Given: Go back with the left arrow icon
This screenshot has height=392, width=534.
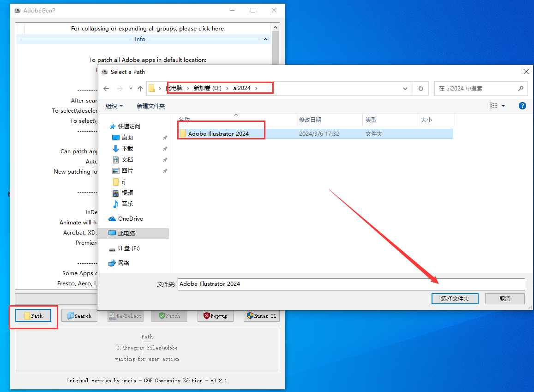Looking at the screenshot, I should (106, 89).
